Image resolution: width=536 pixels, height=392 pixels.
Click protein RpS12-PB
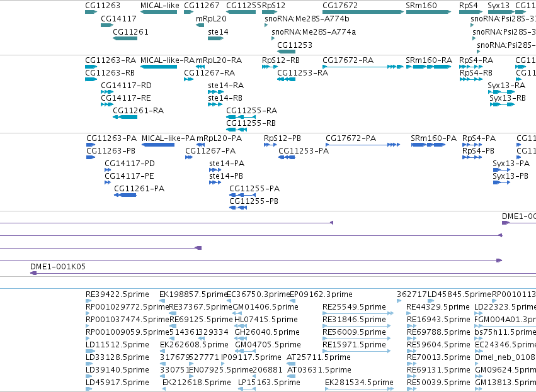tap(282, 138)
